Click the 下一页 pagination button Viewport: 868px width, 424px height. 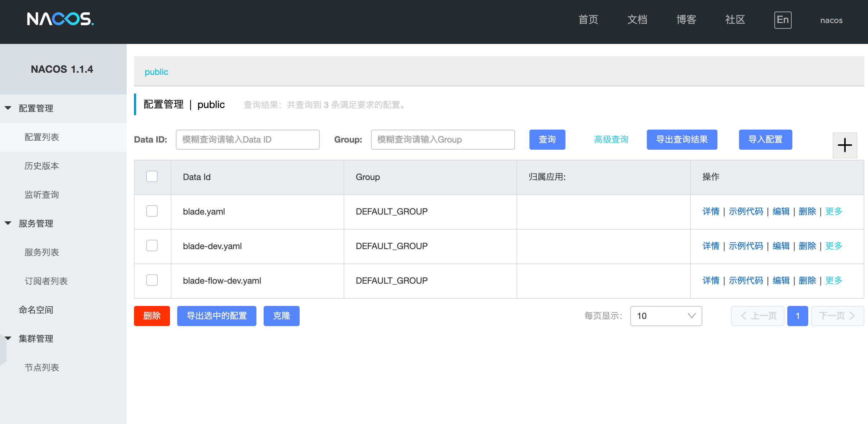pyautogui.click(x=837, y=316)
